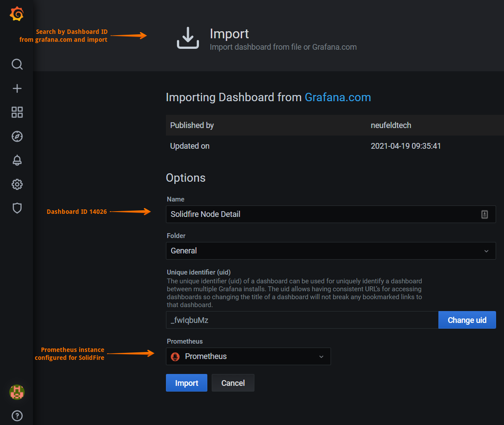Click the 'Updated on' row label

pyautogui.click(x=190, y=146)
